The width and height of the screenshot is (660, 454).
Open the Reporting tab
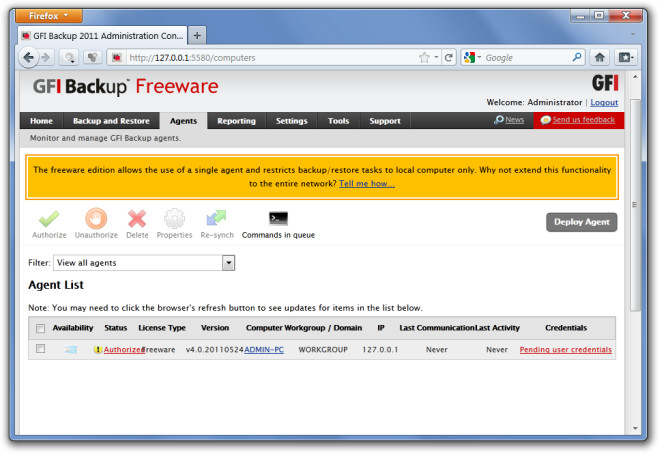tap(236, 121)
